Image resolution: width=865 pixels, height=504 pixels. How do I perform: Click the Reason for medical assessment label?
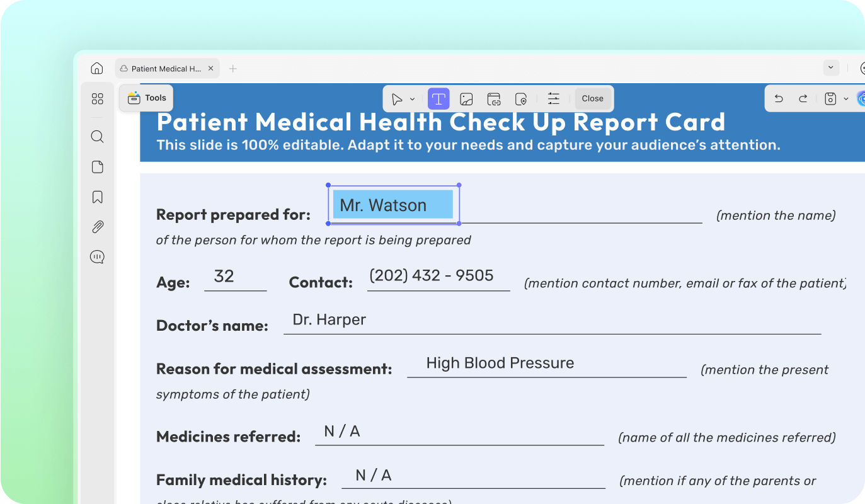[x=274, y=369]
